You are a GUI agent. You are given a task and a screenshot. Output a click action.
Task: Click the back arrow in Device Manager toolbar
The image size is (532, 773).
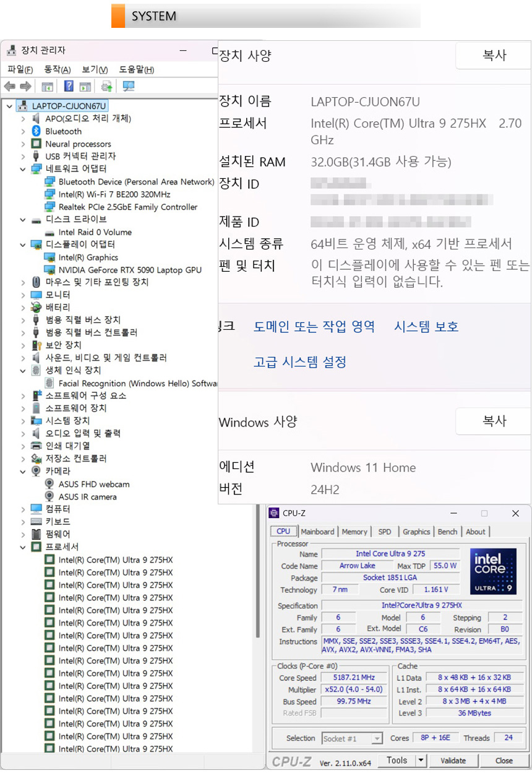click(x=9, y=86)
